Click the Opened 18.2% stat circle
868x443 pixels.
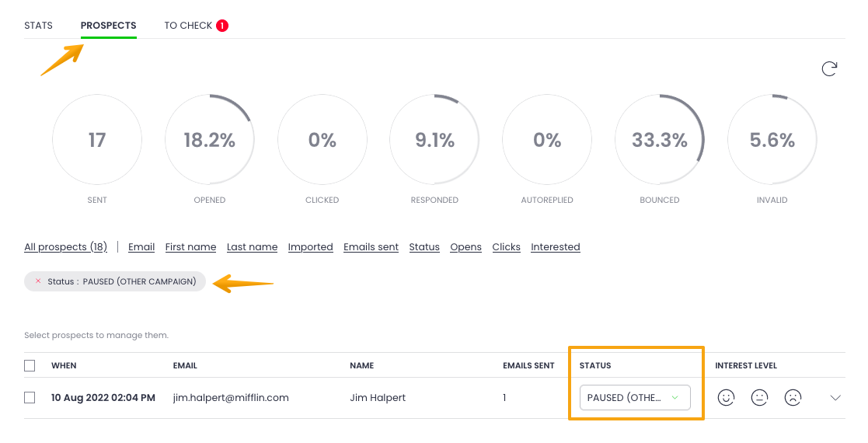(209, 140)
